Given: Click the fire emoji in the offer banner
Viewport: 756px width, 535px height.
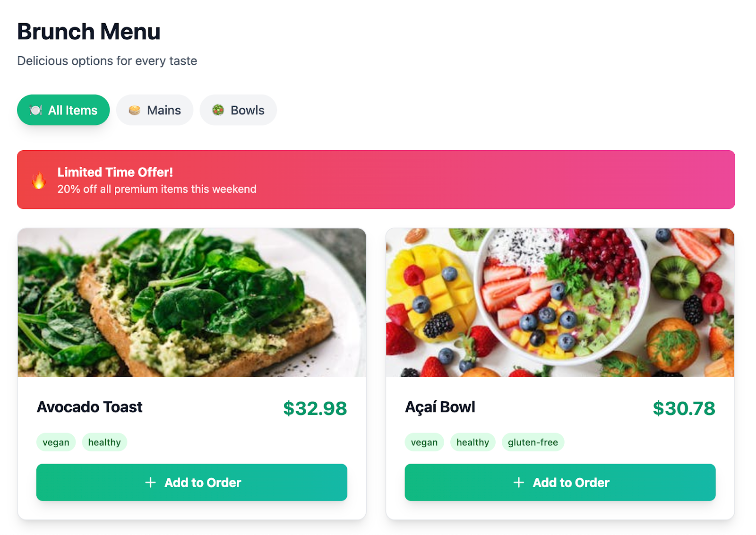Looking at the screenshot, I should pyautogui.click(x=38, y=180).
